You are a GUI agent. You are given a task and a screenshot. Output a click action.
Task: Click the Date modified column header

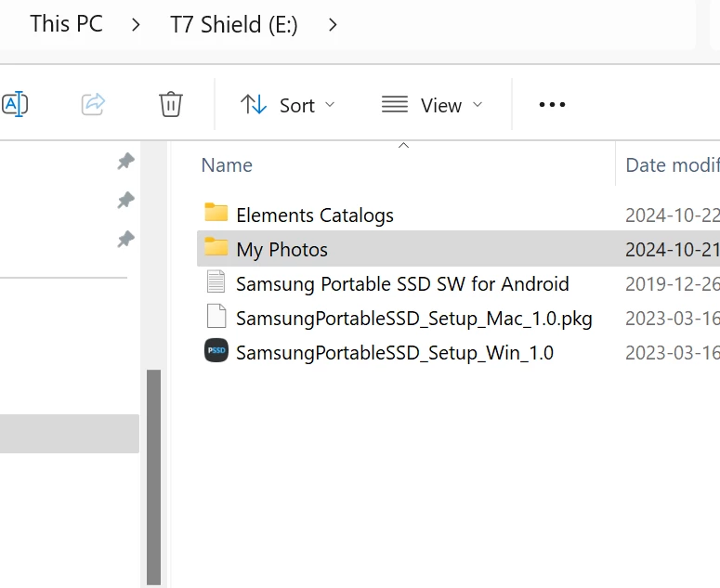click(673, 165)
